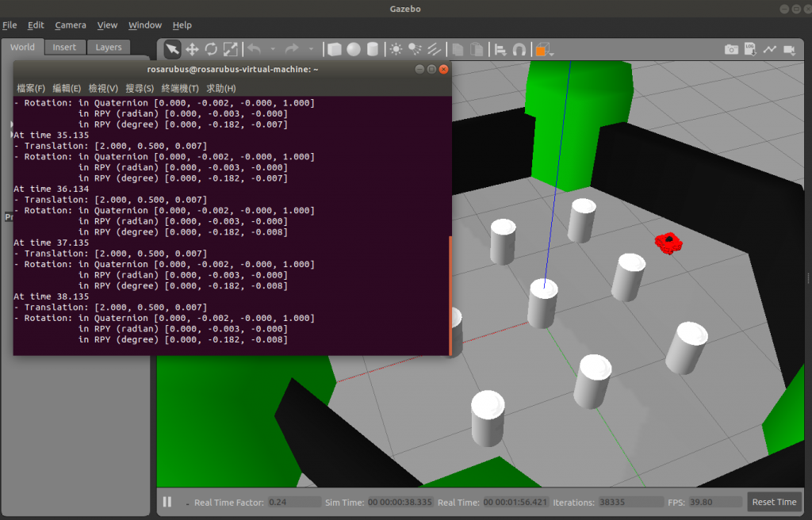Screen dimensions: 812x520
Task: Click the FPS value field
Action: [715, 502]
